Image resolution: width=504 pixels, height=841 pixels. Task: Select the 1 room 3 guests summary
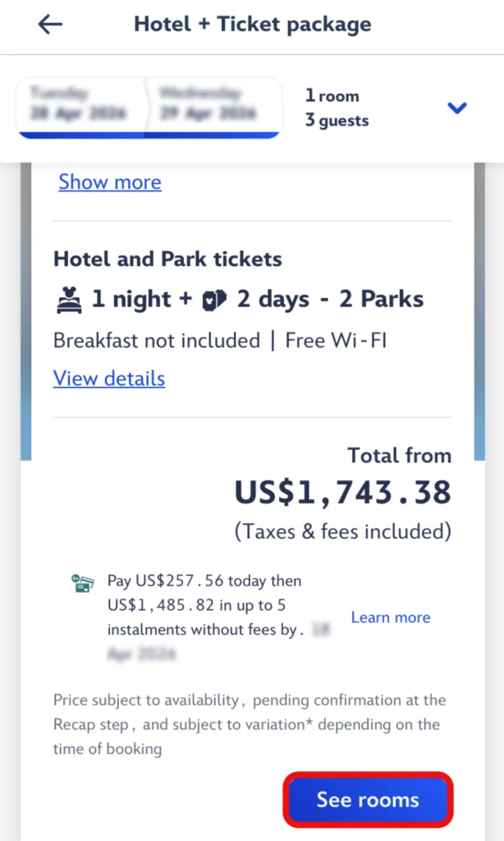click(x=337, y=108)
